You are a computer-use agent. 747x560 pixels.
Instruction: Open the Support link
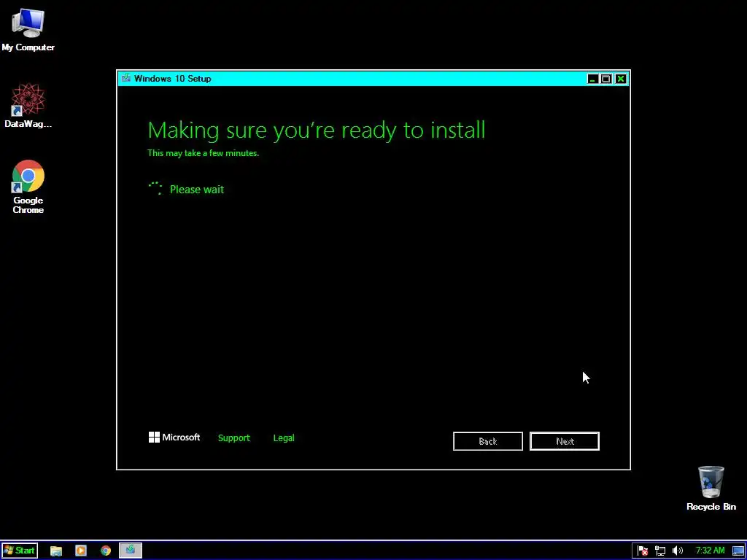pyautogui.click(x=234, y=437)
